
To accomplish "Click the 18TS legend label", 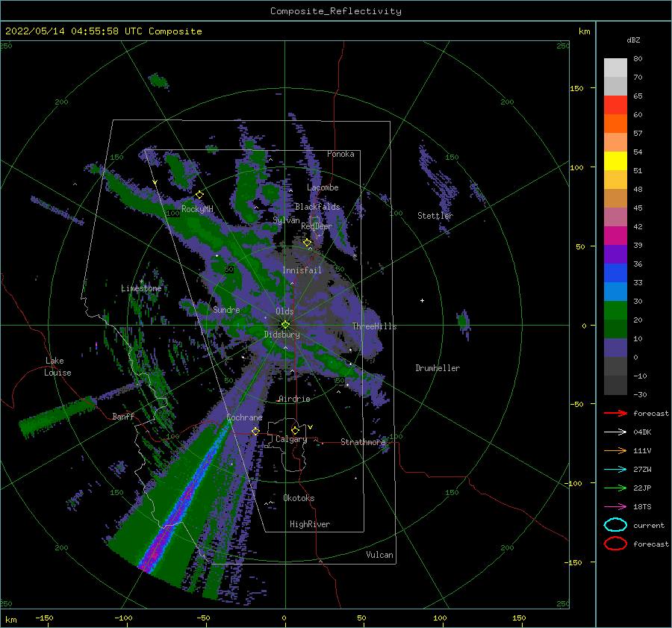I will tap(642, 507).
